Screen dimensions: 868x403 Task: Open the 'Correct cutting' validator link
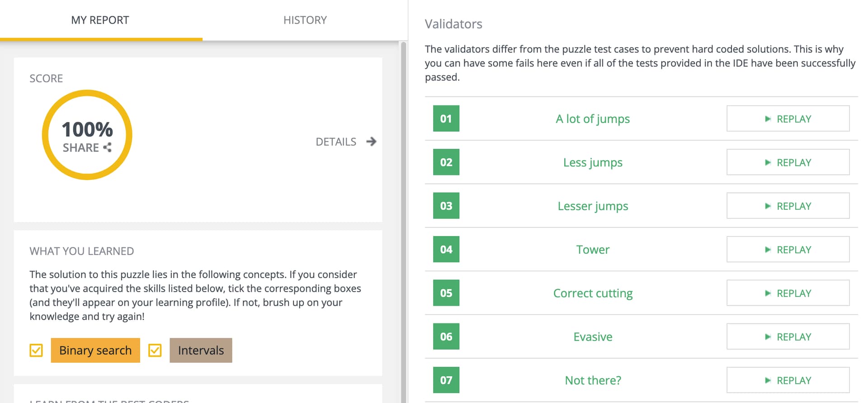593,293
